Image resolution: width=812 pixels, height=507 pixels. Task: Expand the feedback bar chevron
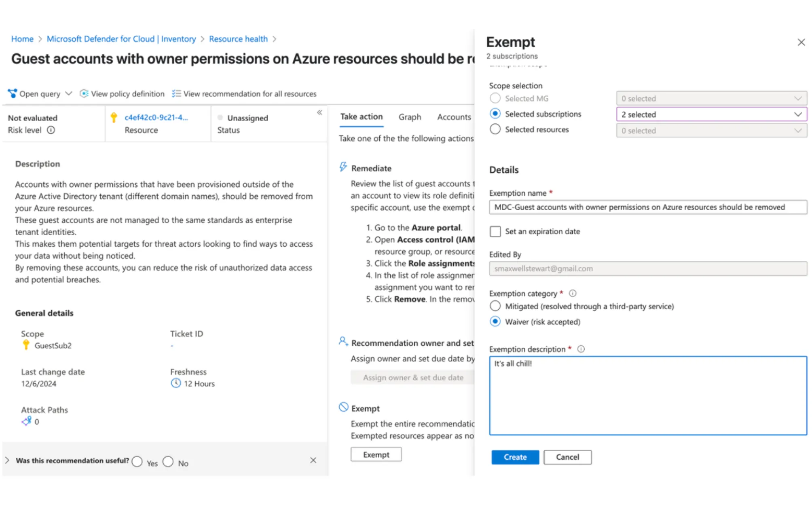7,460
